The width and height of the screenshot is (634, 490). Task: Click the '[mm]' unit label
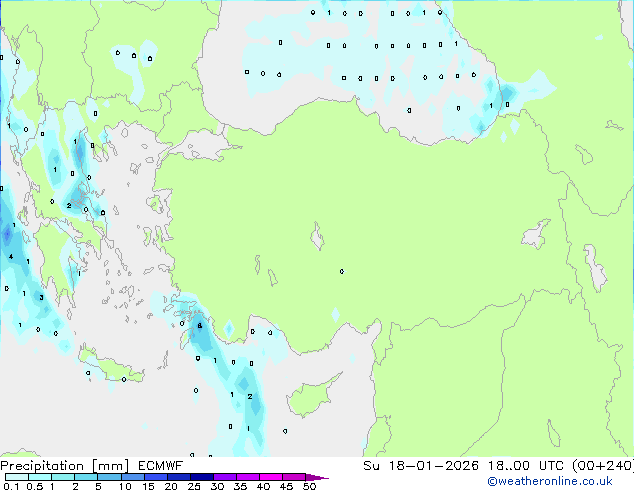110,466
